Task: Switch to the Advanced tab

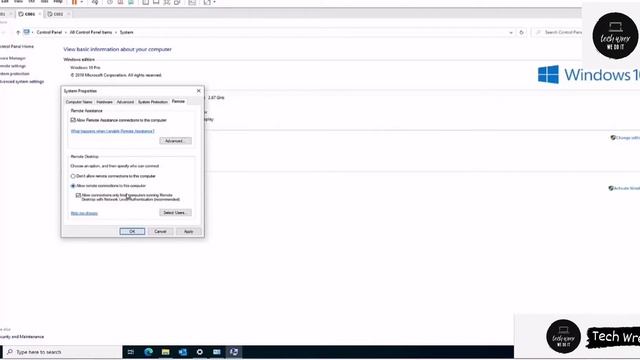Action: tap(125, 102)
